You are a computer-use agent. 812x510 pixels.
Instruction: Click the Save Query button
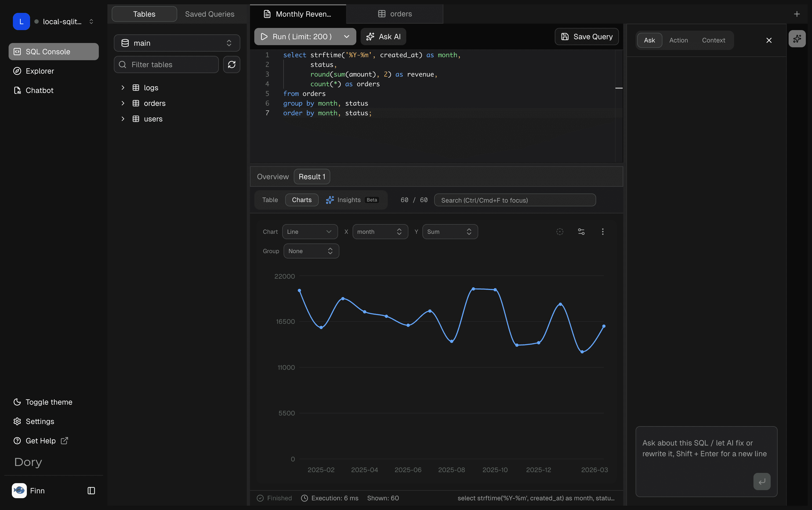click(586, 37)
